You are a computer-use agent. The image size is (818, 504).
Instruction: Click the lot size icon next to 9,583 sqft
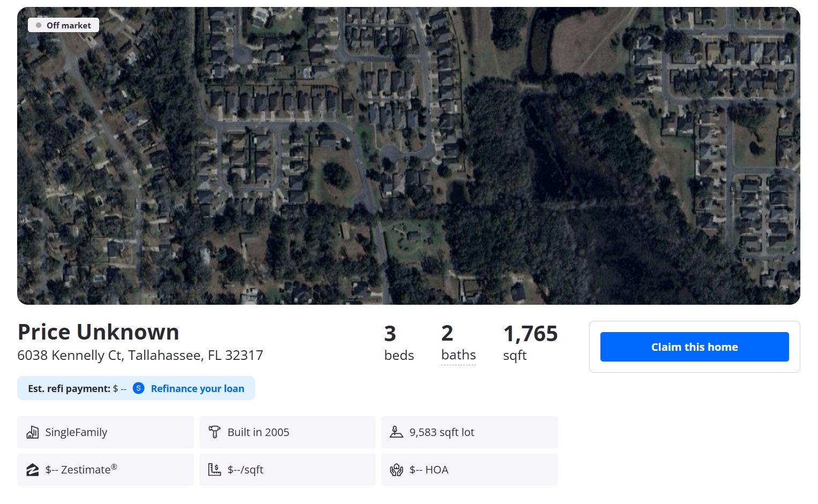point(397,432)
